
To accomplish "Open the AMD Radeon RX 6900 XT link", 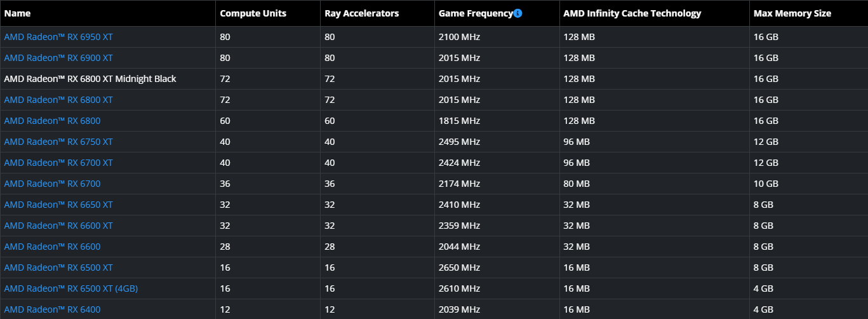I will (58, 58).
